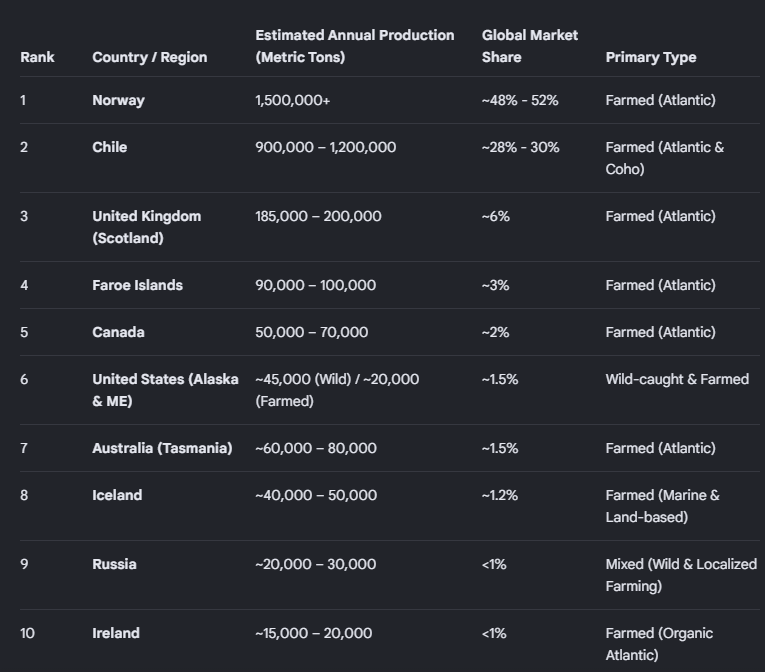
Task: Select the Estimated Annual Production header
Action: pos(355,46)
